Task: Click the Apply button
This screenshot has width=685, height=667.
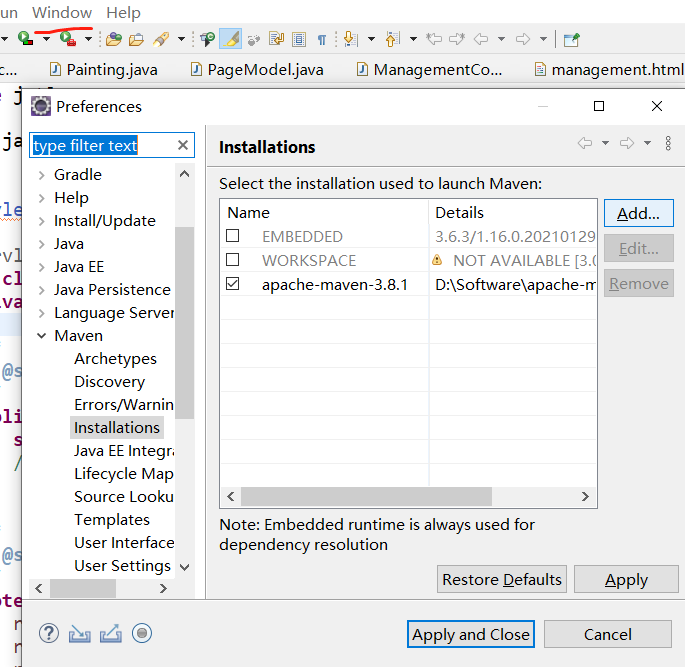Action: click(x=626, y=579)
